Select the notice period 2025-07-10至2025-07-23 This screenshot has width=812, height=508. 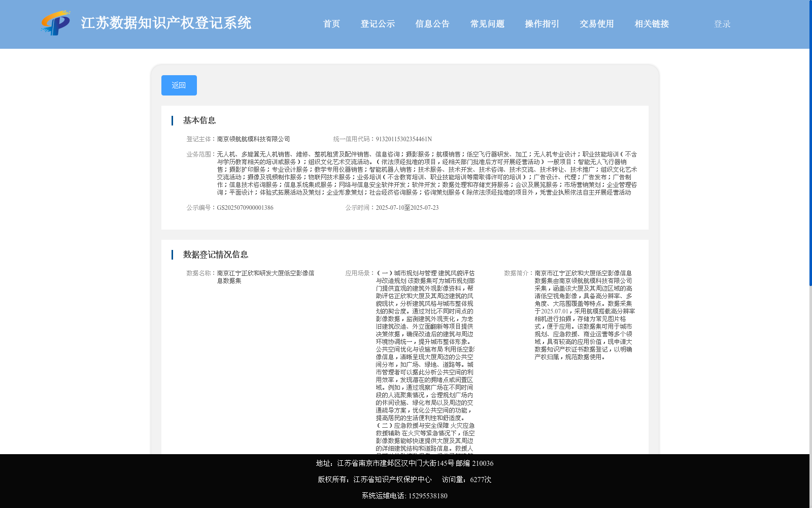pos(407,208)
